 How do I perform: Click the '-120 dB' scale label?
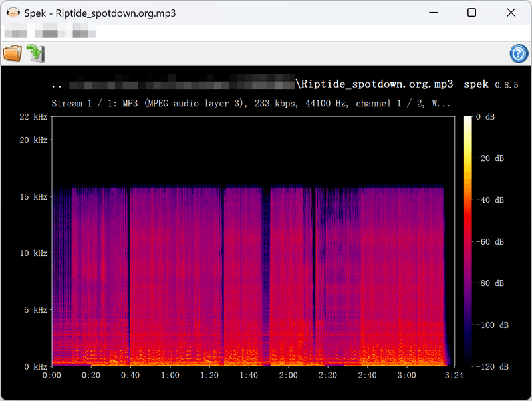pyautogui.click(x=492, y=366)
